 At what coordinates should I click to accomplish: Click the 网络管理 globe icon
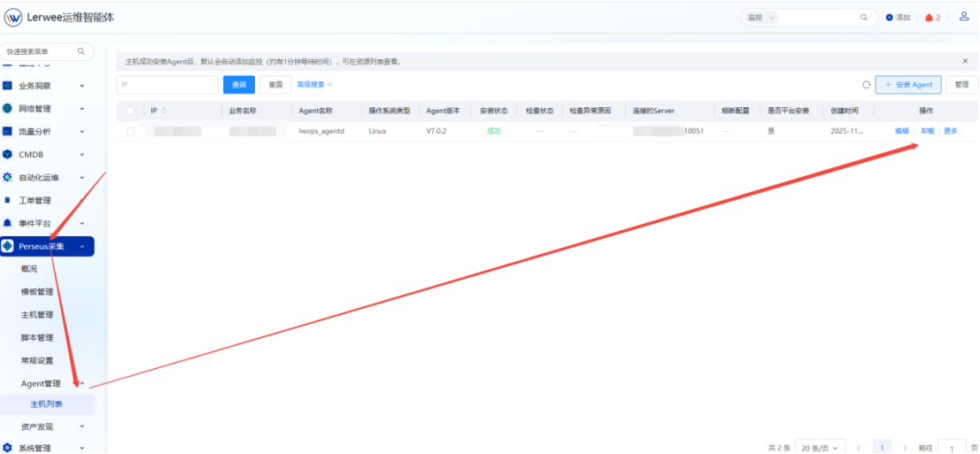7,108
